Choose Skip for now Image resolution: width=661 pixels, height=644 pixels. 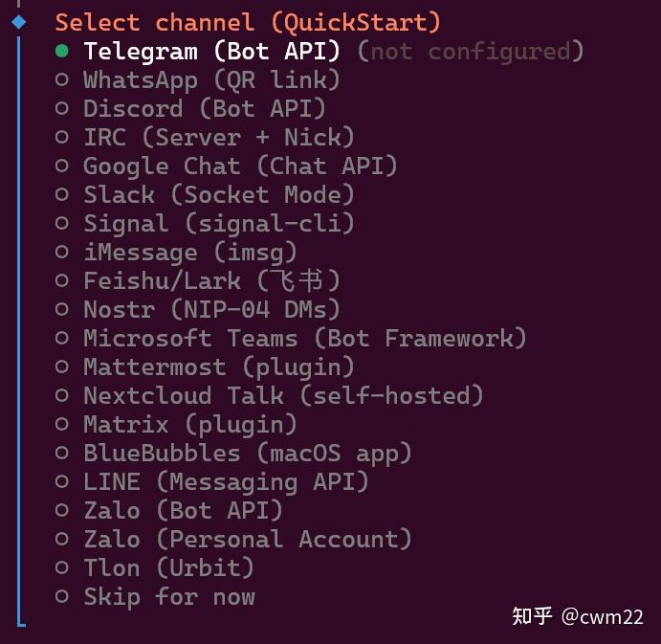168,597
